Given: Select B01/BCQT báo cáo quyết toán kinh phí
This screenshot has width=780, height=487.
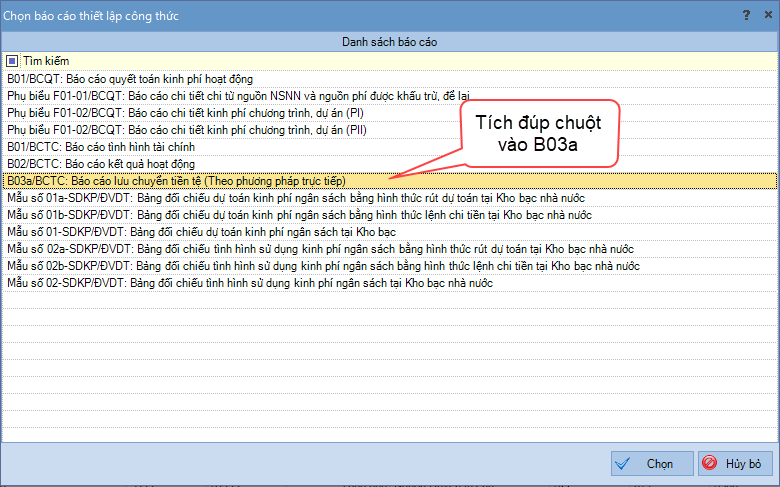Looking at the screenshot, I should 130,78.
